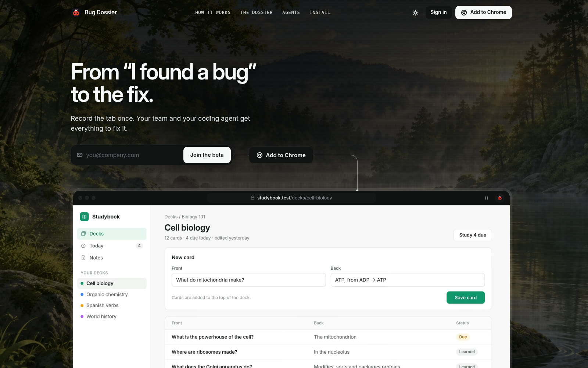The width and height of the screenshot is (588, 368).
Task: Click the Save card button
Action: click(x=466, y=298)
